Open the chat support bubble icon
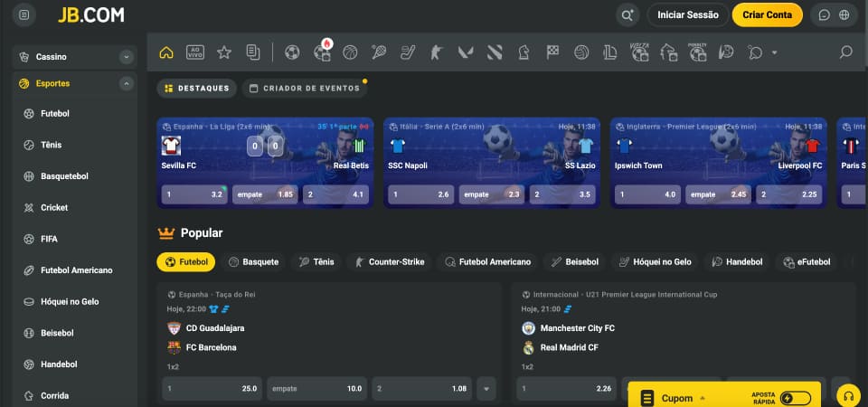The height and width of the screenshot is (407, 868). tap(825, 15)
